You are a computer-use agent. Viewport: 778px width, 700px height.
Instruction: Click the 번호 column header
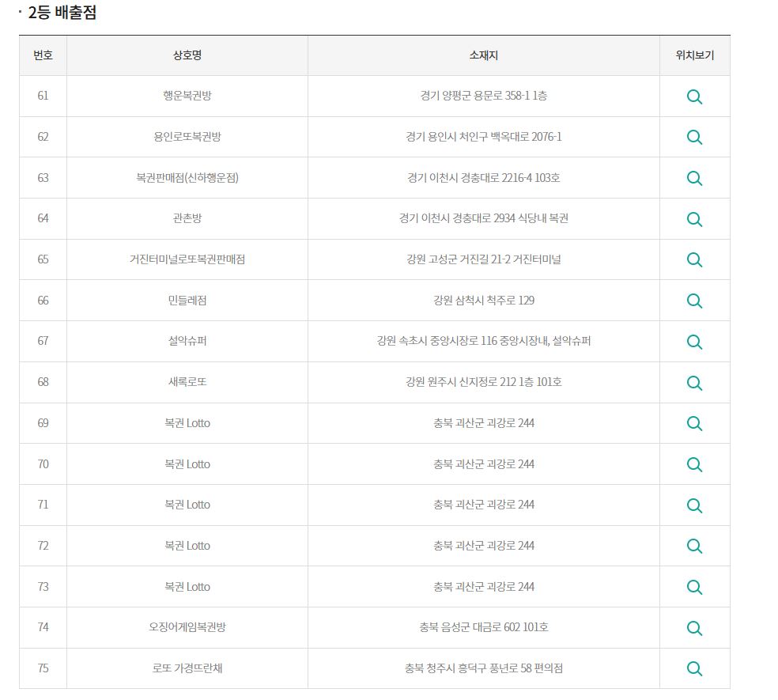click(x=43, y=55)
